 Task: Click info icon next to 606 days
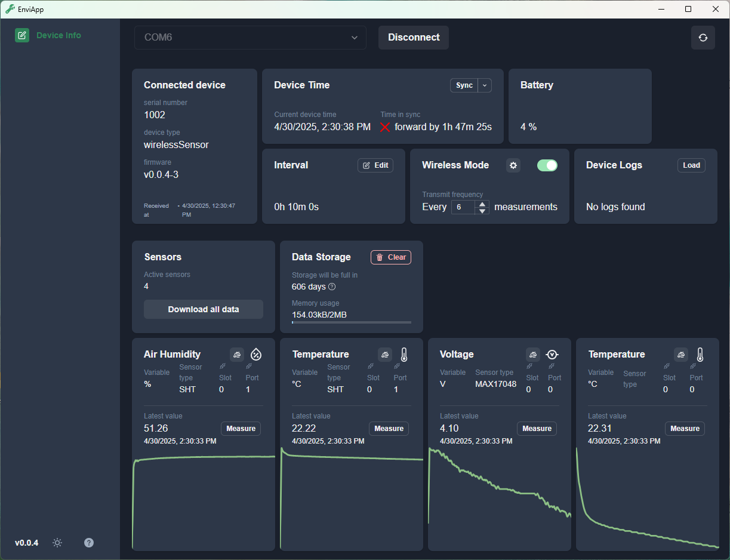point(332,287)
